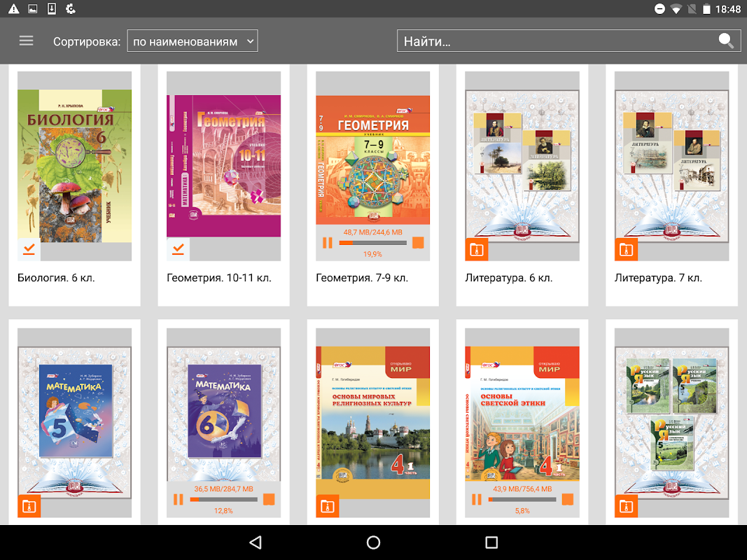Click the Основы светской этики progress bar
This screenshot has width=747, height=560.
(x=522, y=500)
